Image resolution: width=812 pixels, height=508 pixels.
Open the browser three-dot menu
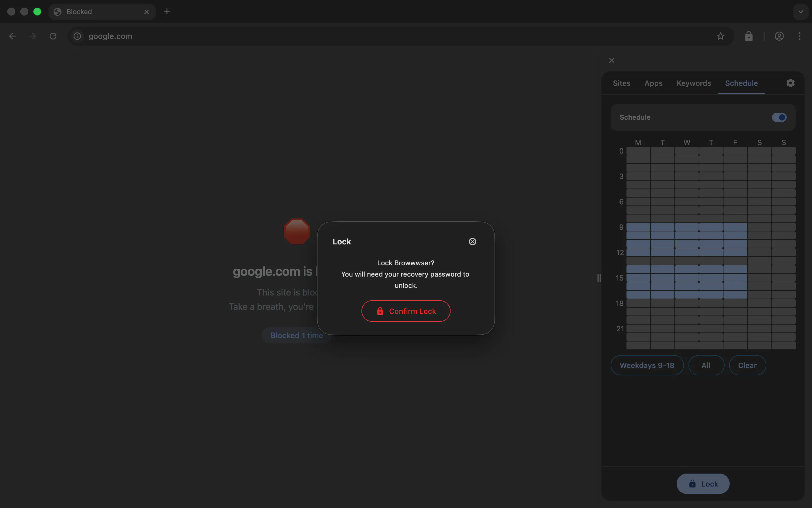click(800, 36)
